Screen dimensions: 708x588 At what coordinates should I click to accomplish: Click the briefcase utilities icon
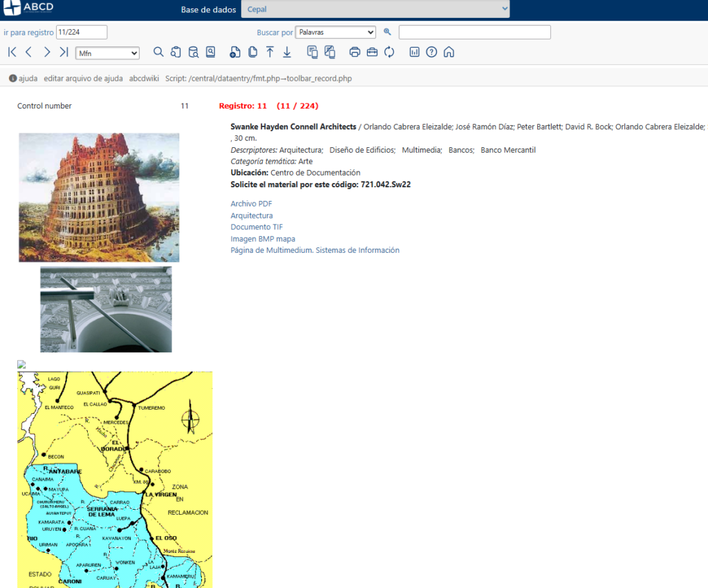[x=372, y=53]
